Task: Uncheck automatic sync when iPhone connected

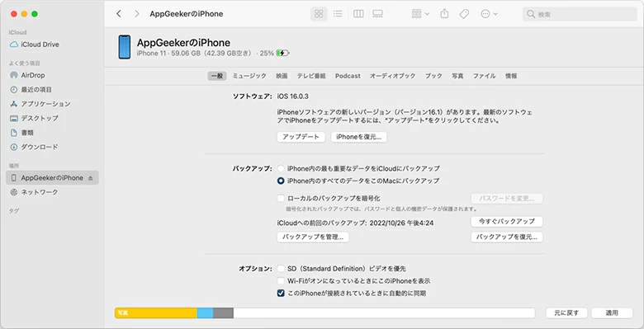Action: point(281,294)
